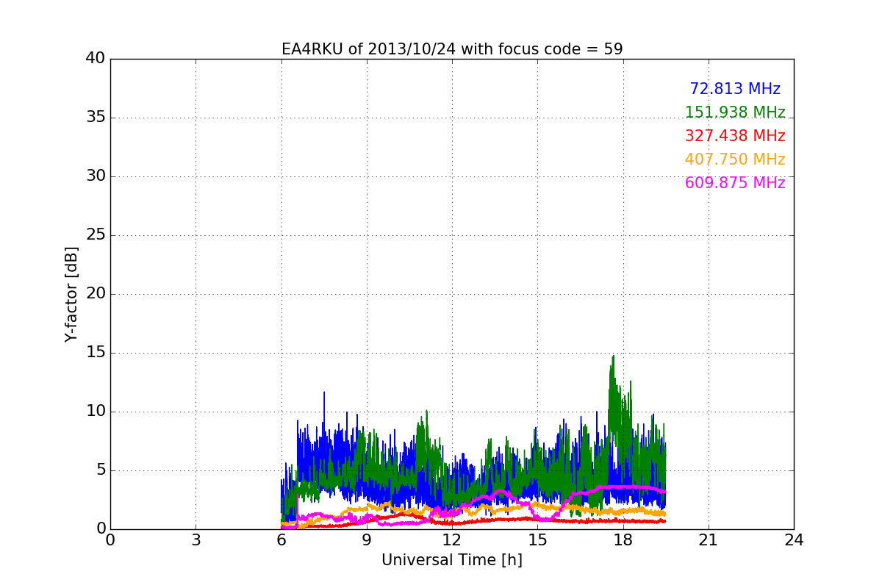Click the Y-factor [dB] axis label
The width and height of the screenshot is (882, 588).
tap(71, 294)
